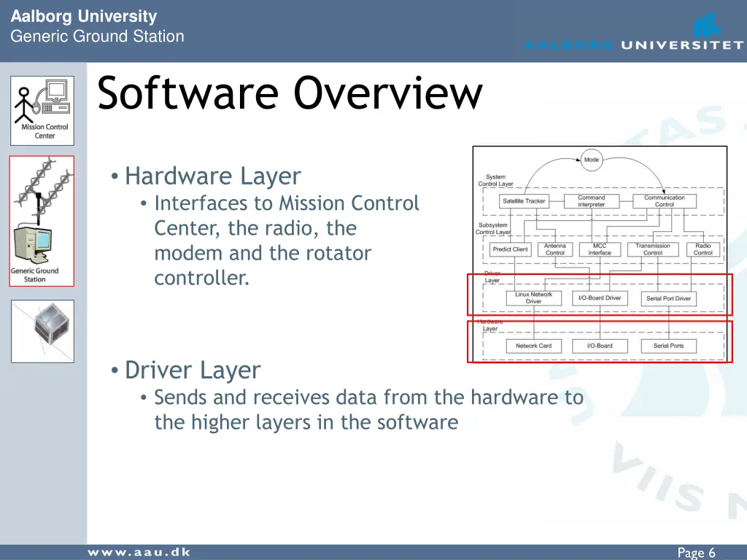Screen dimensions: 747x560
Task: Select the Satellite Tracker box
Action: tap(524, 201)
